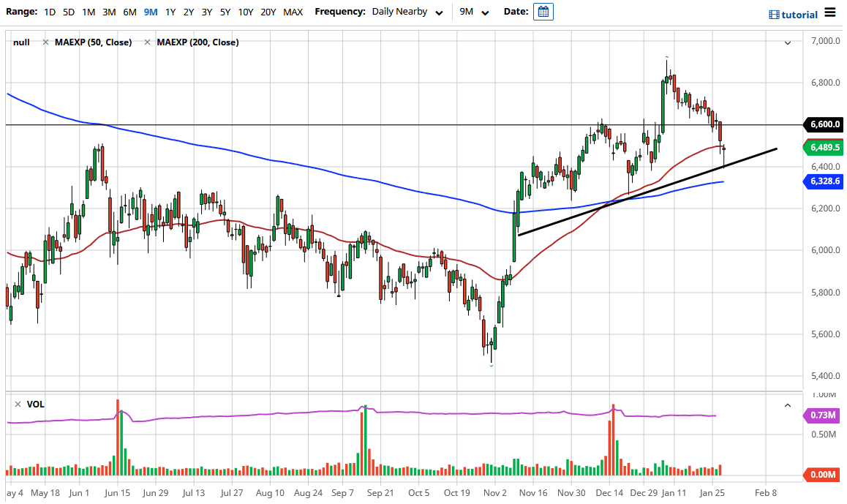Open the hamburger menu icon

click(829, 12)
